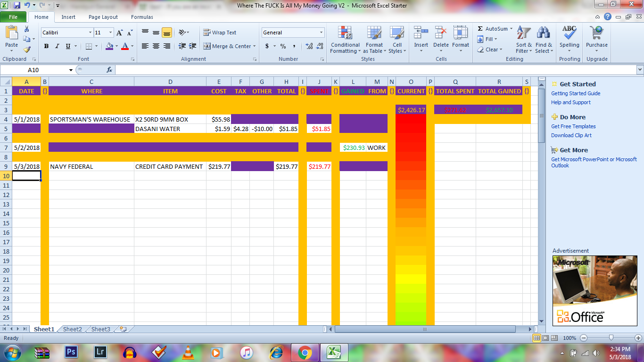Image resolution: width=644 pixels, height=362 pixels.
Task: Open the File tab
Action: 13,17
